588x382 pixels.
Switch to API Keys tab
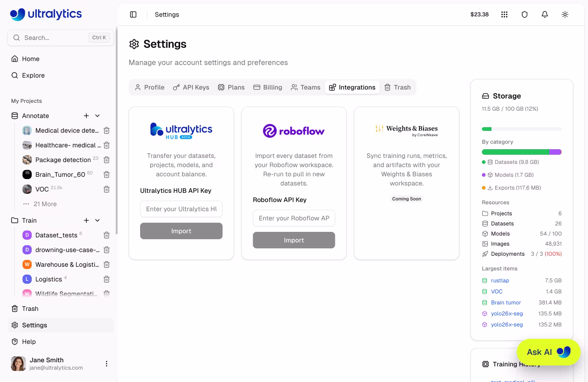coord(191,87)
